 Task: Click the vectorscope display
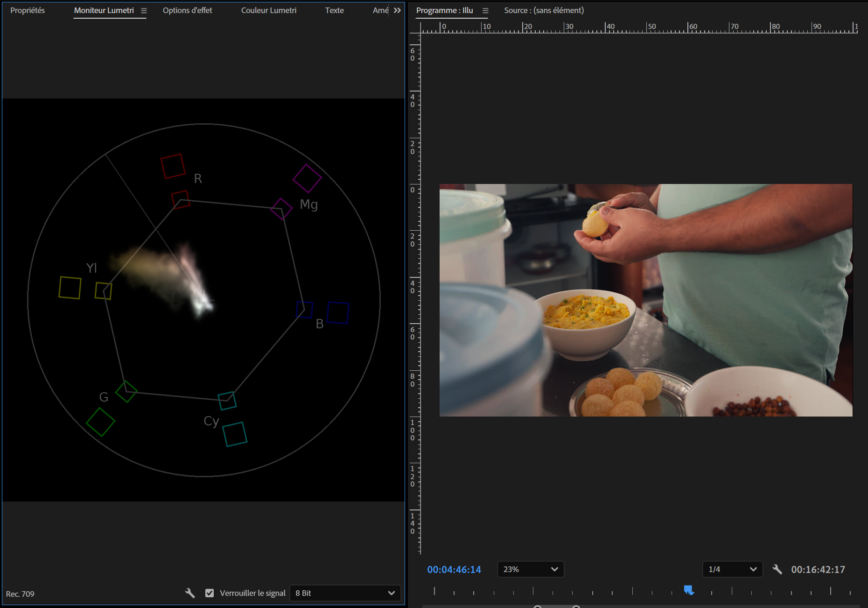[203, 300]
